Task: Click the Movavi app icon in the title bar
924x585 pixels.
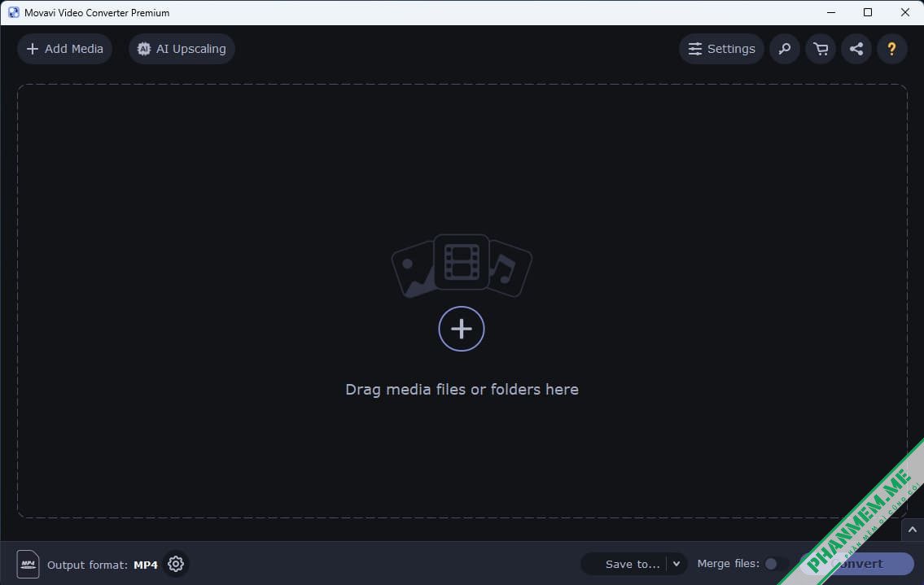Action: 14,12
